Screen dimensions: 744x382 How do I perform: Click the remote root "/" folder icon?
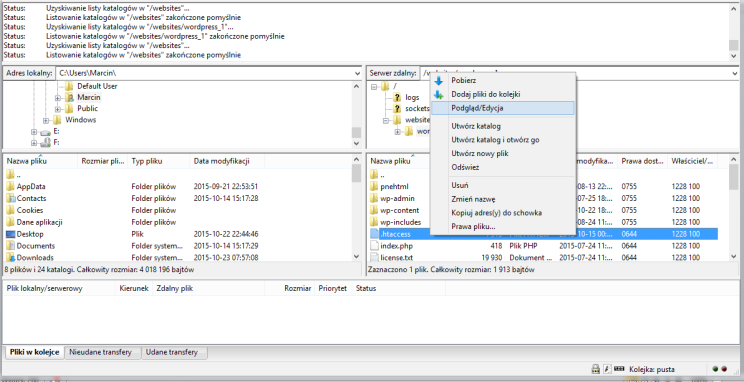coord(385,86)
